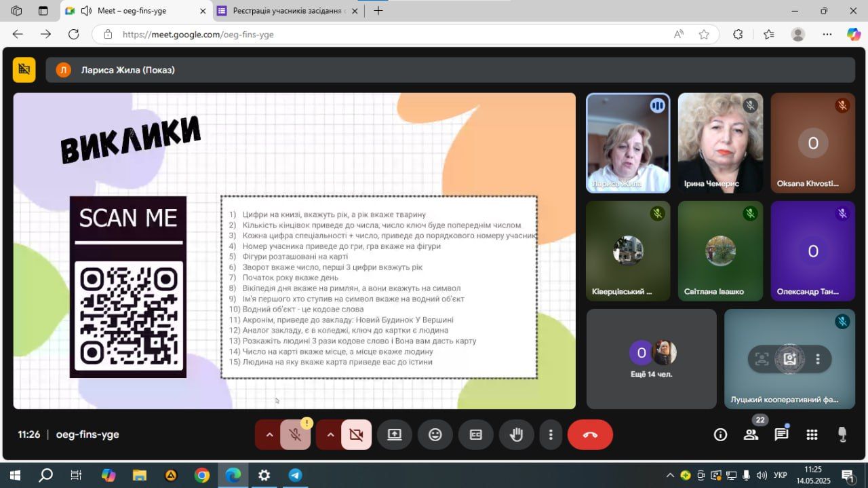Image resolution: width=868 pixels, height=488 pixels.
Task: Toggle the disabled camera button
Action: [x=356, y=435]
